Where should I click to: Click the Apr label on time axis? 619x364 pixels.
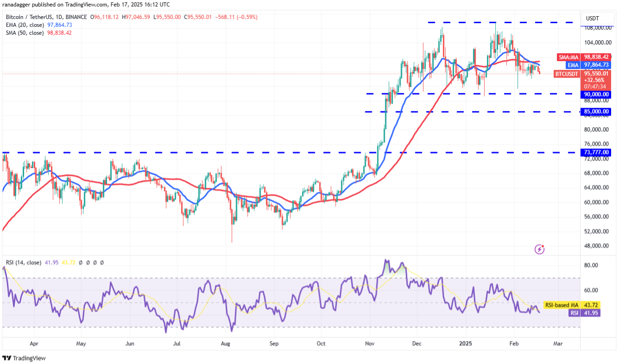tap(34, 344)
